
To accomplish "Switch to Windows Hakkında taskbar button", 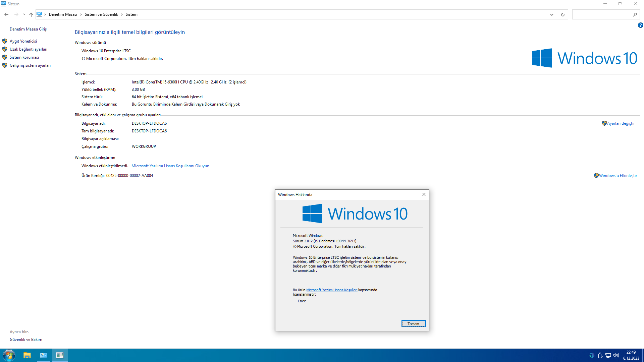I will click(60, 355).
